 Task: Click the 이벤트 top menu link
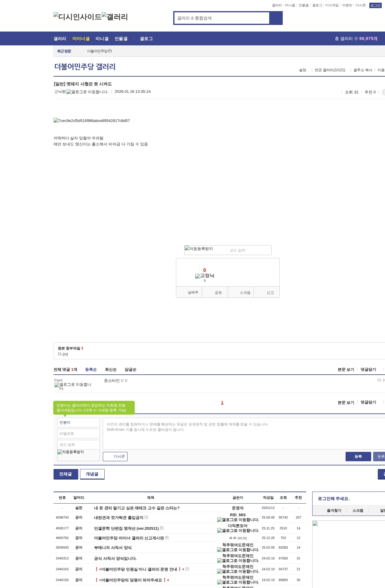pyautogui.click(x=347, y=5)
